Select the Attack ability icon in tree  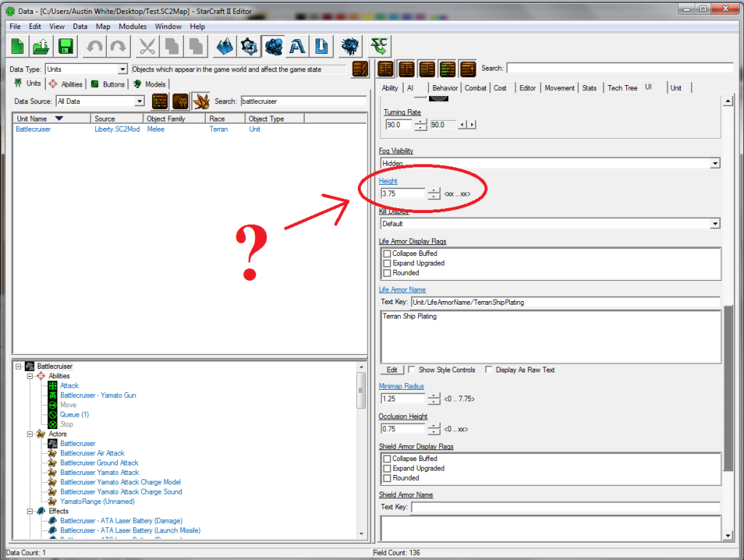click(52, 386)
